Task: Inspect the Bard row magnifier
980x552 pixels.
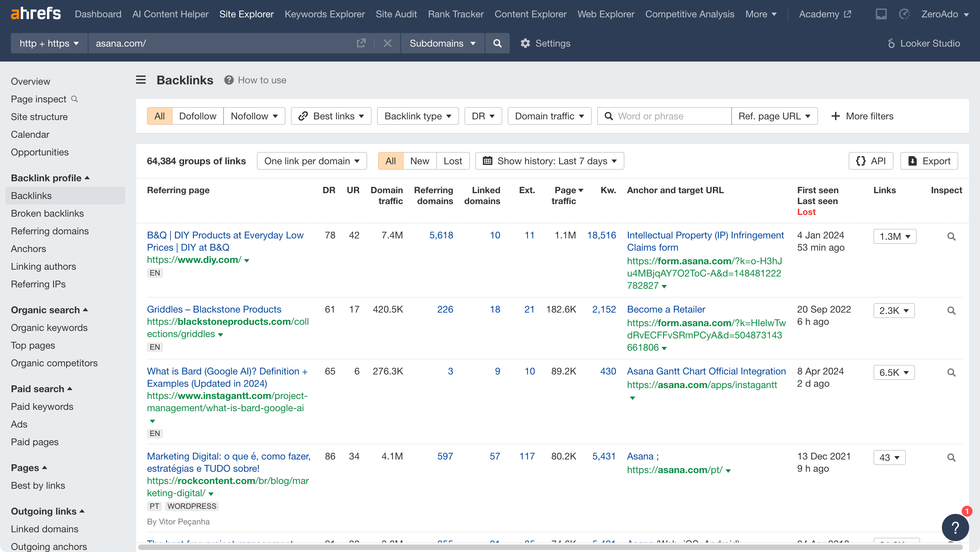Action: pyautogui.click(x=951, y=372)
